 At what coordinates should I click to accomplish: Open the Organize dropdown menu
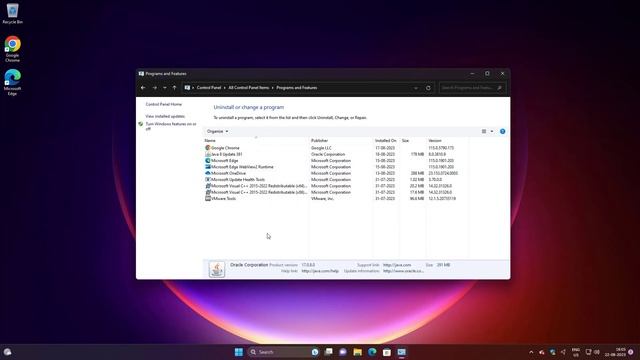click(x=217, y=131)
